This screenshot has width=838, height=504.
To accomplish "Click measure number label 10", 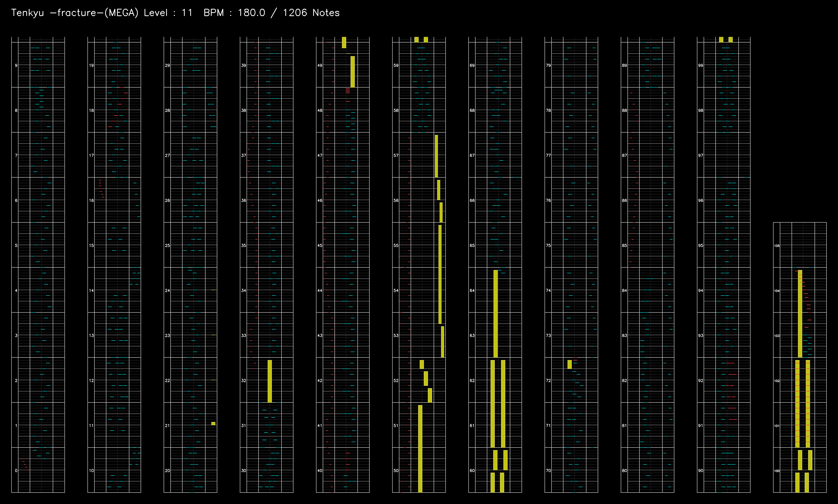I will pos(91,470).
